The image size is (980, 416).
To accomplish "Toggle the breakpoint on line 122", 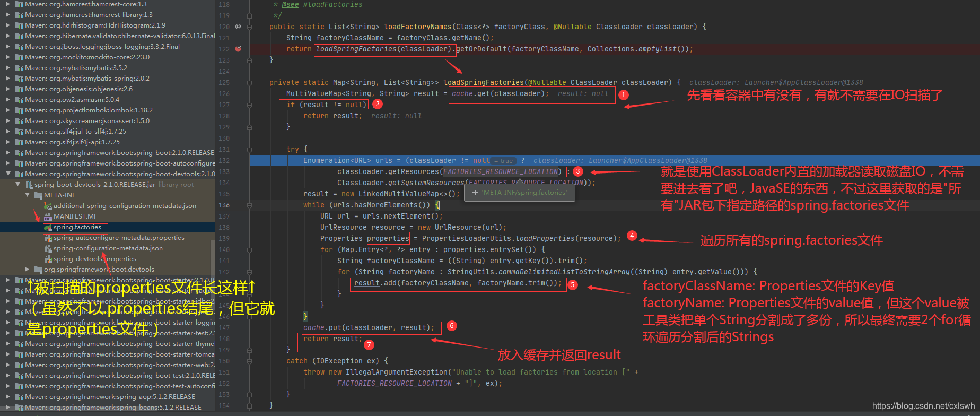I will (x=238, y=49).
